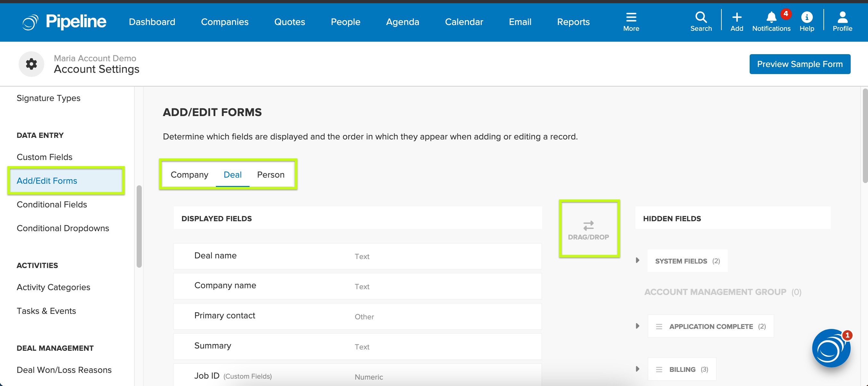868x386 pixels.
Task: Open the chat bubble widget
Action: [831, 348]
